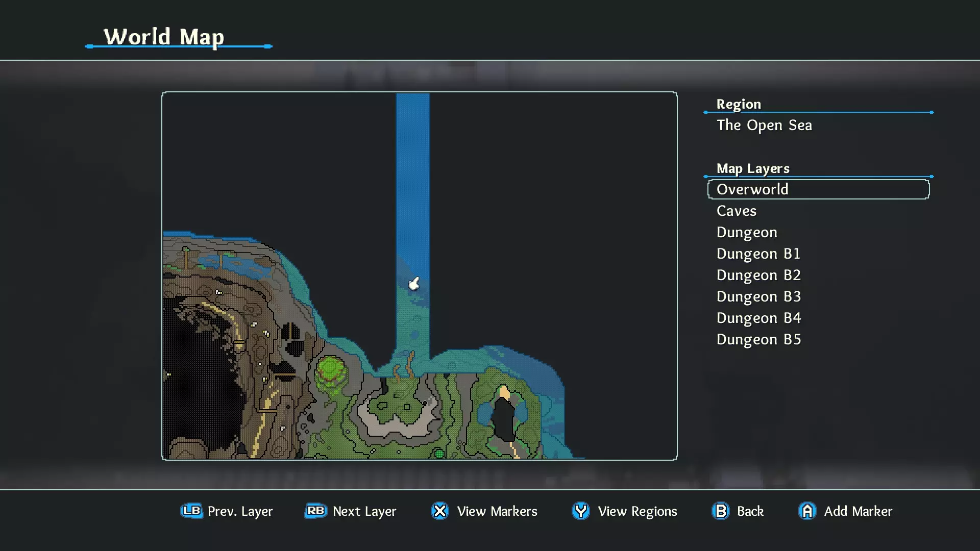Click the X button icon
Image resolution: width=980 pixels, height=551 pixels.
(x=439, y=511)
